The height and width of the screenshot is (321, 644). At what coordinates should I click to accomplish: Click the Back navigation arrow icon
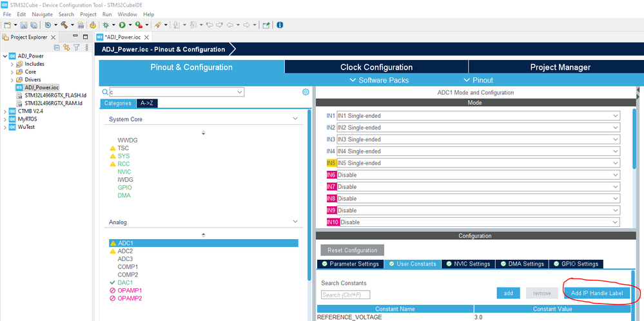click(x=229, y=25)
